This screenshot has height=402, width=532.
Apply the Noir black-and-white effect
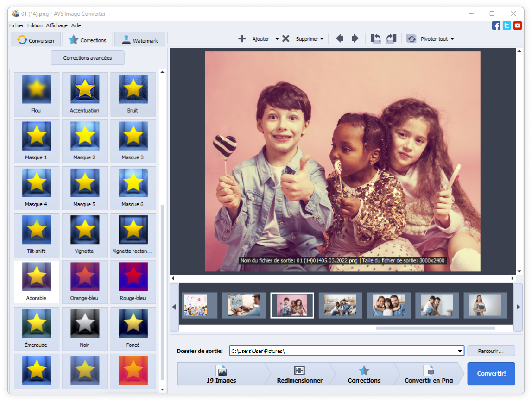84,328
